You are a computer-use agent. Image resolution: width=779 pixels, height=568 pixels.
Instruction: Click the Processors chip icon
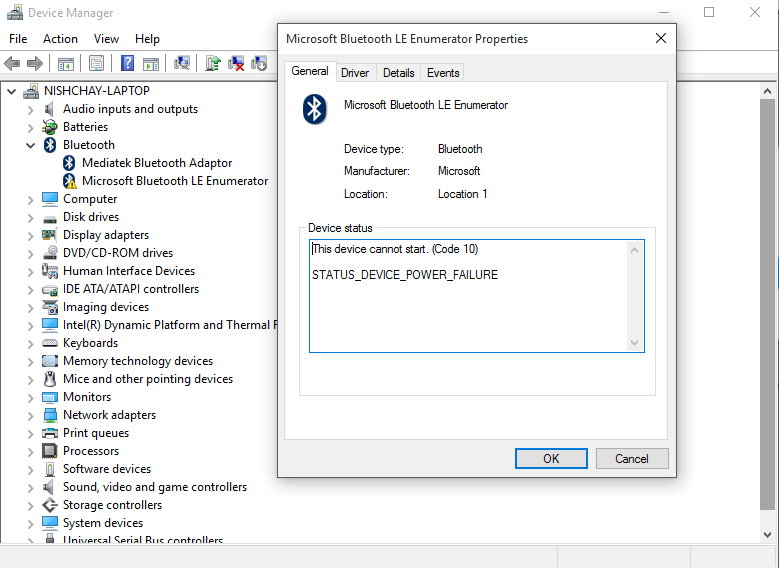coord(50,451)
